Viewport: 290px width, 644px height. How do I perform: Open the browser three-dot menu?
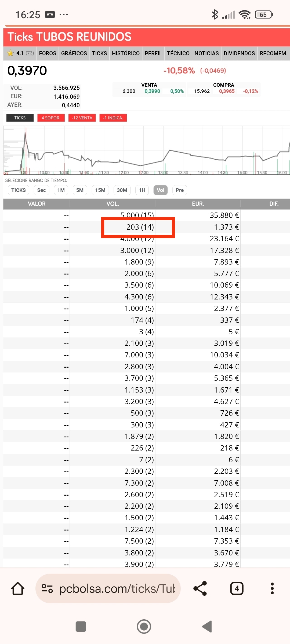pyautogui.click(x=272, y=588)
